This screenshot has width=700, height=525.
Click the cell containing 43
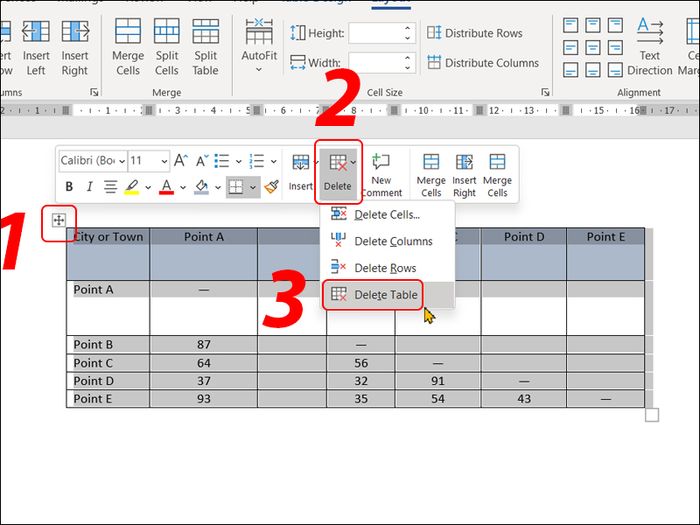[524, 399]
